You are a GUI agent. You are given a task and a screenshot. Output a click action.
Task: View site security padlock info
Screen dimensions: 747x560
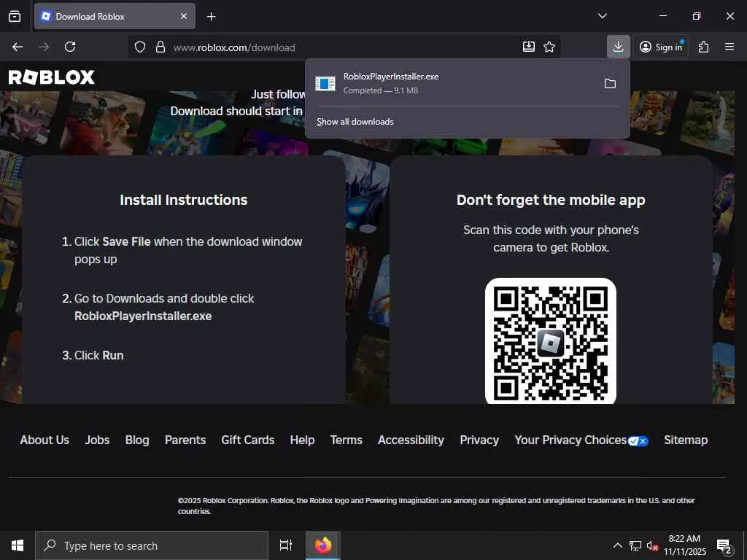click(160, 47)
